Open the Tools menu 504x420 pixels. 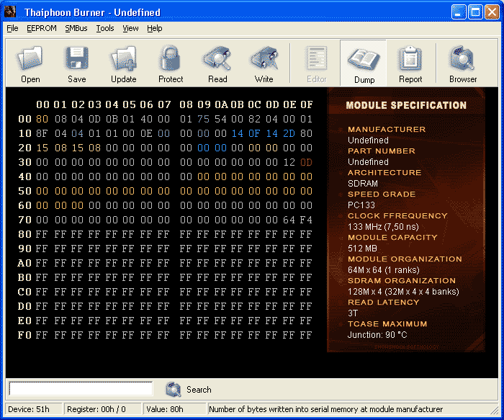(105, 28)
